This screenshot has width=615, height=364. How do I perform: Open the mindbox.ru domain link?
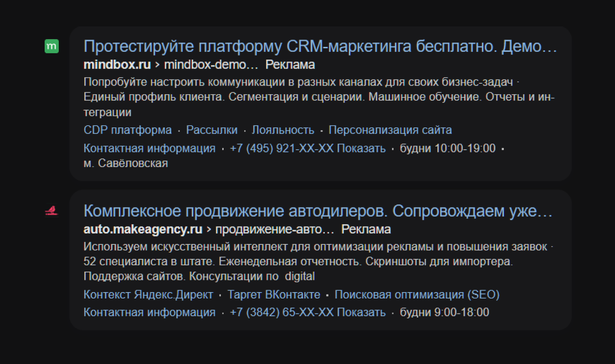117,65
